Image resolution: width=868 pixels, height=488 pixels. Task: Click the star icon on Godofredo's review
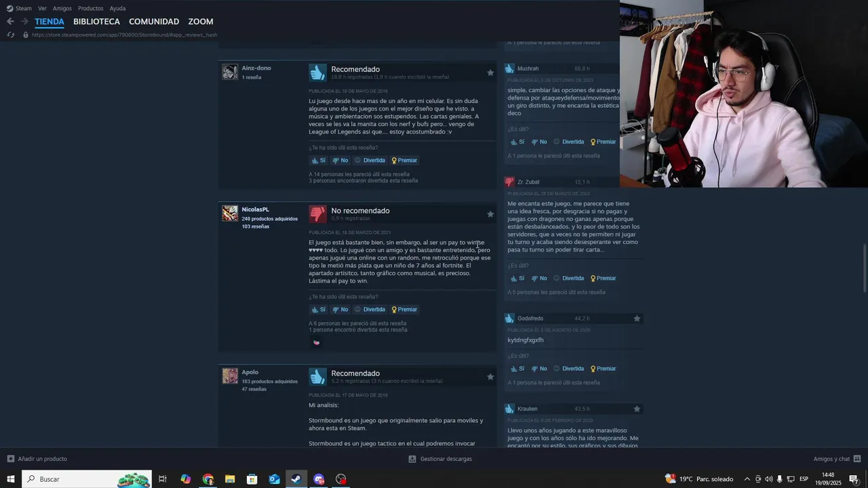(637, 319)
